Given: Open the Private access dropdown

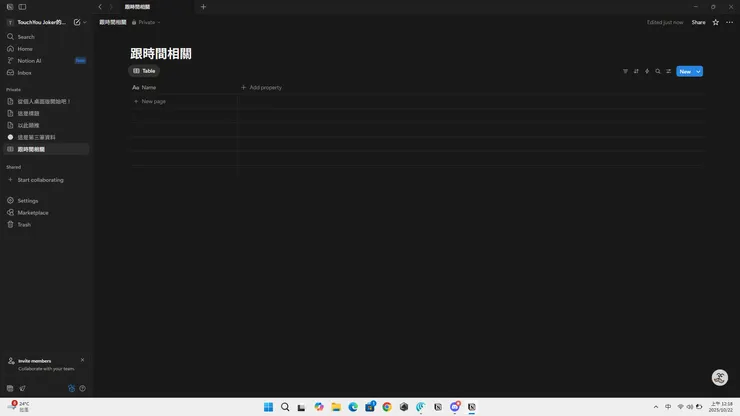Looking at the screenshot, I should tap(146, 22).
